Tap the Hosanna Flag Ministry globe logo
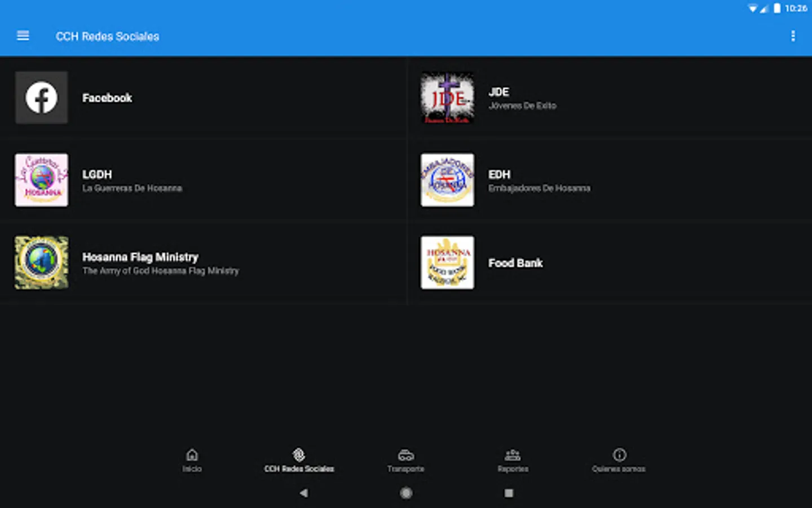812x508 pixels. point(41,262)
